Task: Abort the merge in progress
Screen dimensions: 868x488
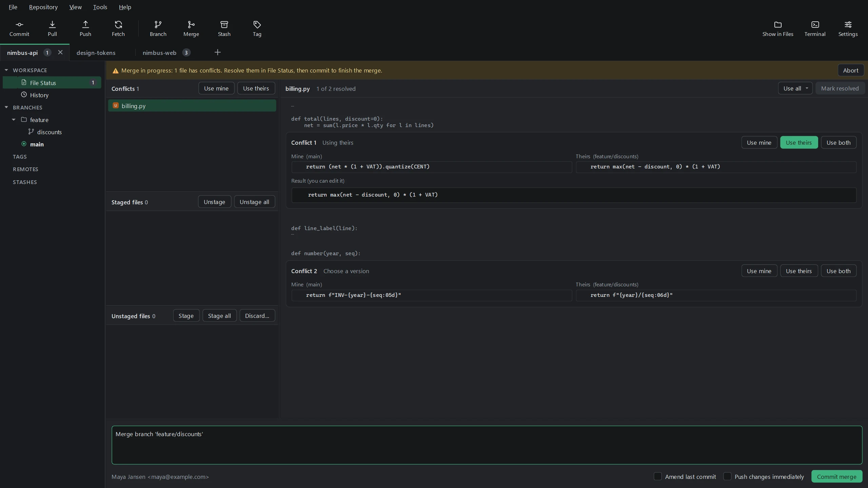Action: coord(851,70)
